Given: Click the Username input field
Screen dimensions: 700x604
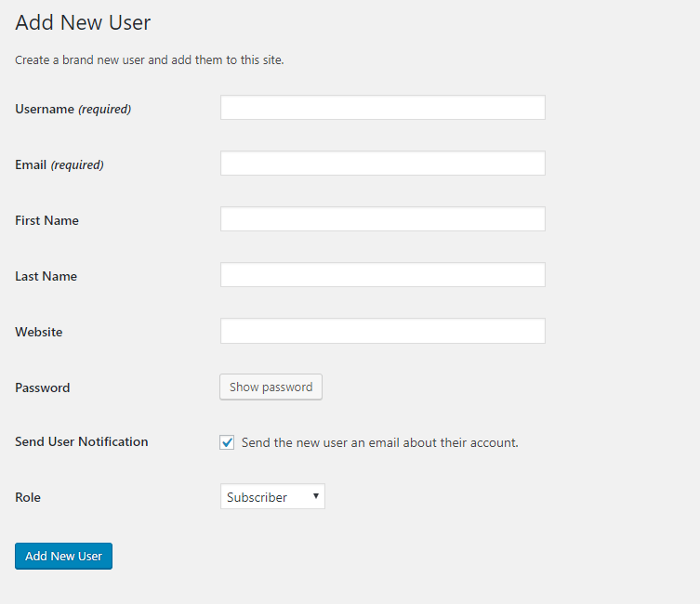Looking at the screenshot, I should [x=382, y=108].
